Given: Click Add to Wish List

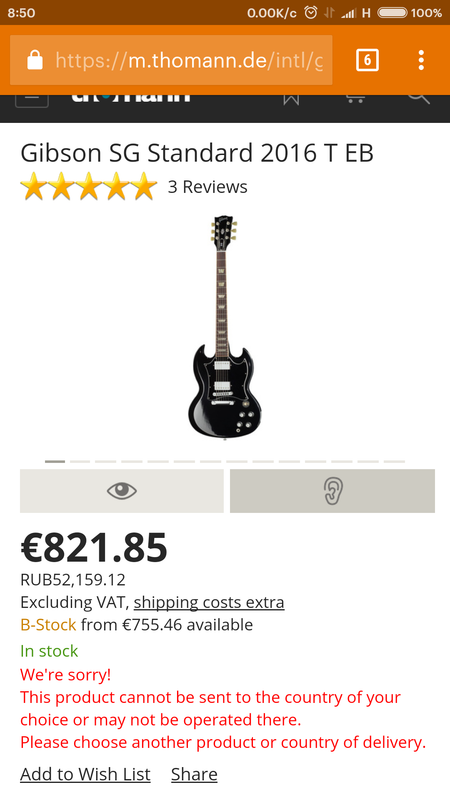Looking at the screenshot, I should (85, 774).
